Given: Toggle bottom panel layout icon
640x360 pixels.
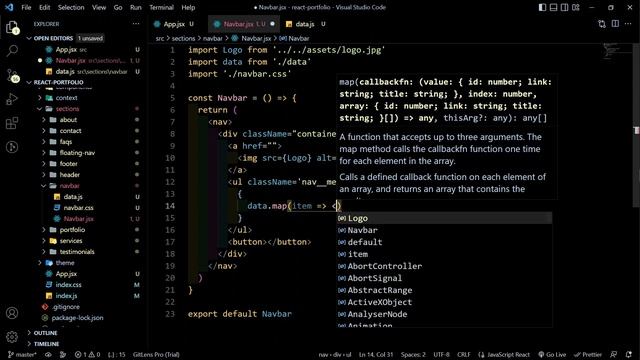Looking at the screenshot, I should click(x=553, y=7).
